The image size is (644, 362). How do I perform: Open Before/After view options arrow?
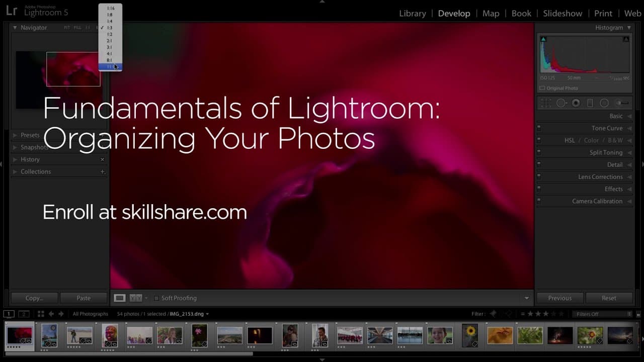coord(146,298)
